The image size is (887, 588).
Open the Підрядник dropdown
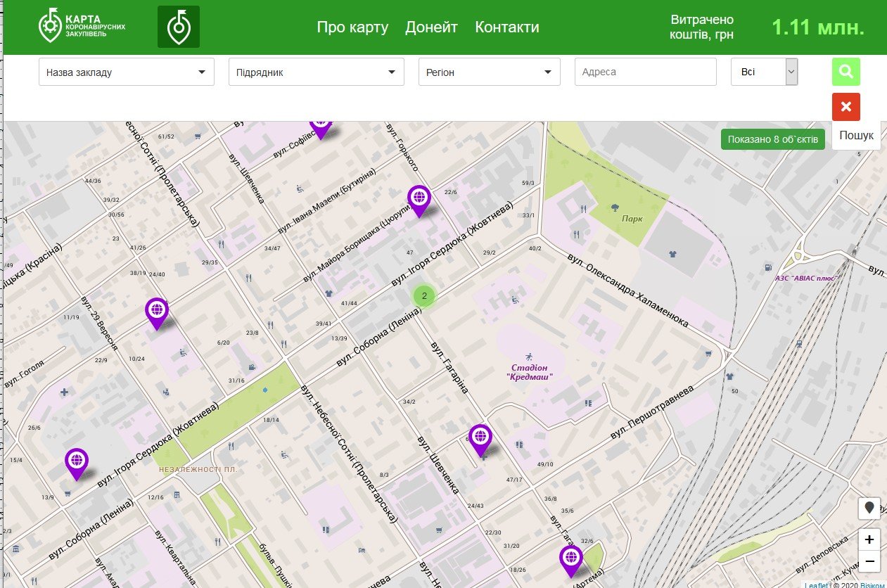[317, 72]
